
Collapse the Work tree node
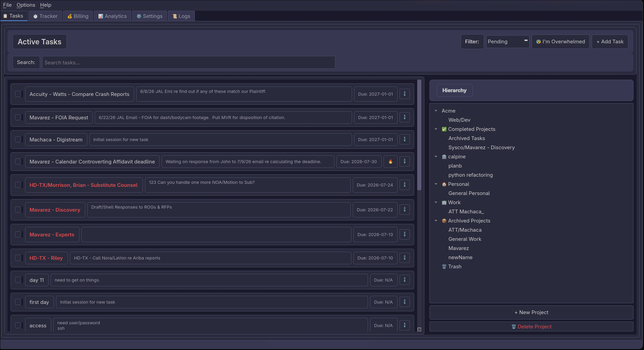pyautogui.click(x=436, y=202)
